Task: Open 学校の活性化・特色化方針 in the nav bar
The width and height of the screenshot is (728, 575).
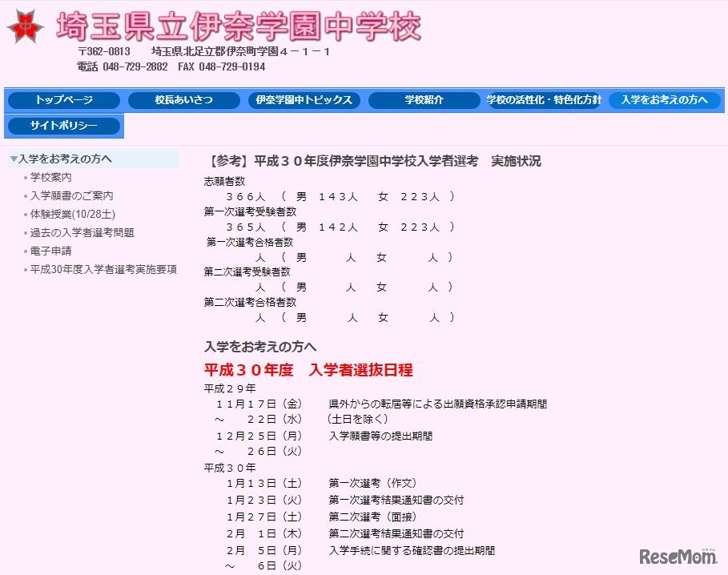Action: [x=544, y=100]
